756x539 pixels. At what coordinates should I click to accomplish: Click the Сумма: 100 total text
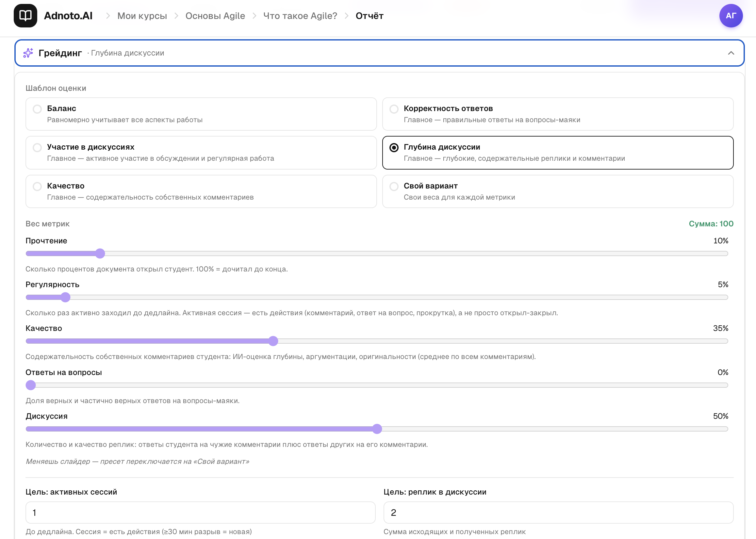(711, 224)
